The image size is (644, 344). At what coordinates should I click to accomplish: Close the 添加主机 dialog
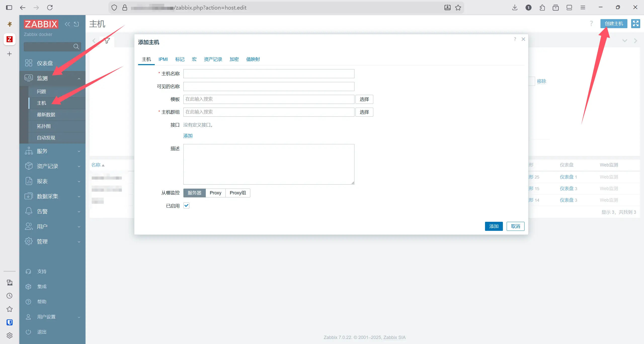[523, 39]
